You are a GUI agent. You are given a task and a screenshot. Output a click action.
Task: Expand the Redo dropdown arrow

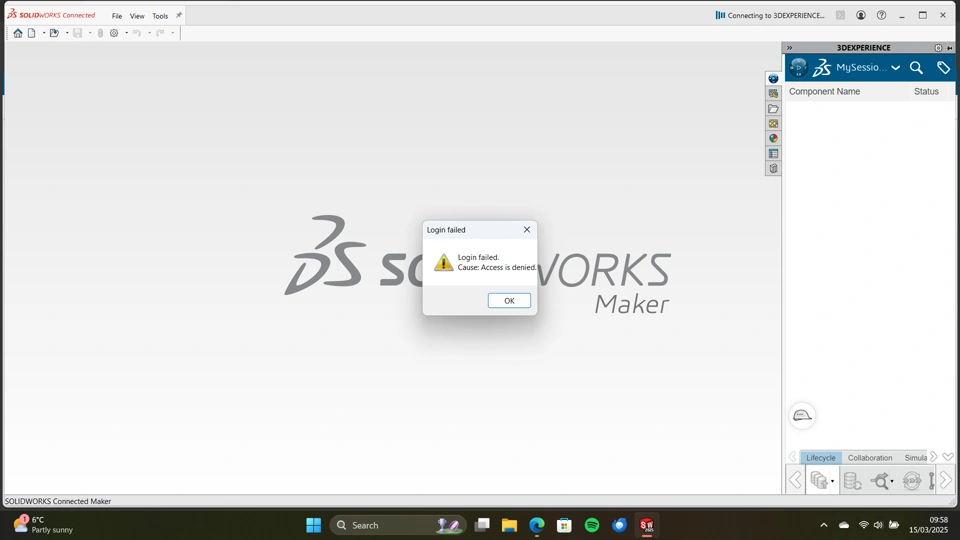point(173,33)
